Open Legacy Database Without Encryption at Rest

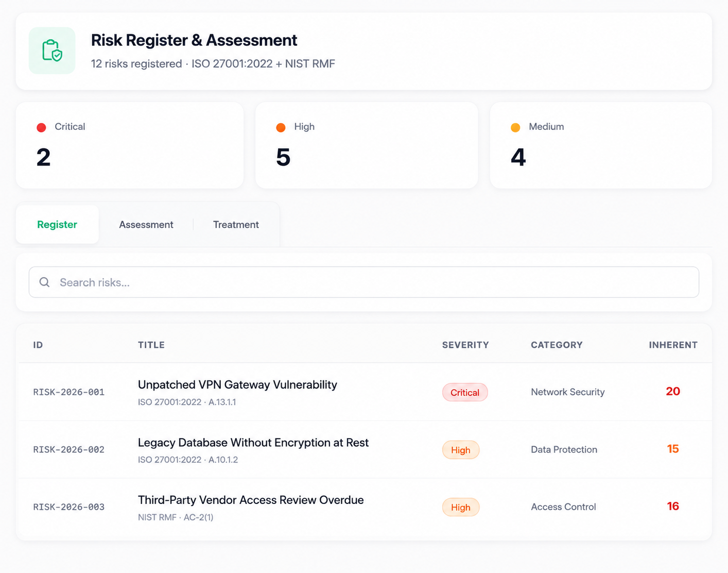click(253, 443)
